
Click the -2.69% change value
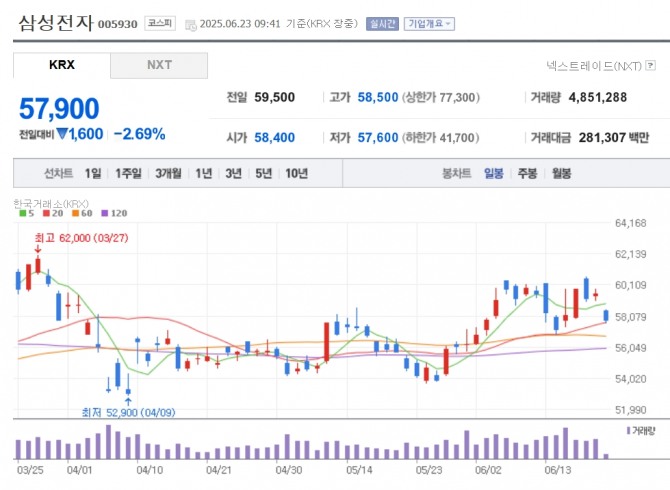139,134
